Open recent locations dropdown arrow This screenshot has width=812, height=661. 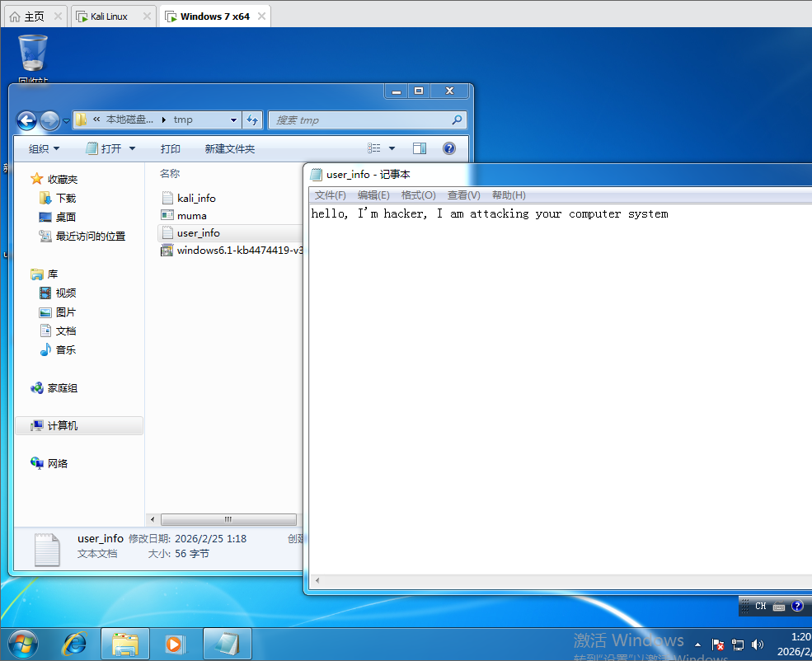(x=66, y=120)
